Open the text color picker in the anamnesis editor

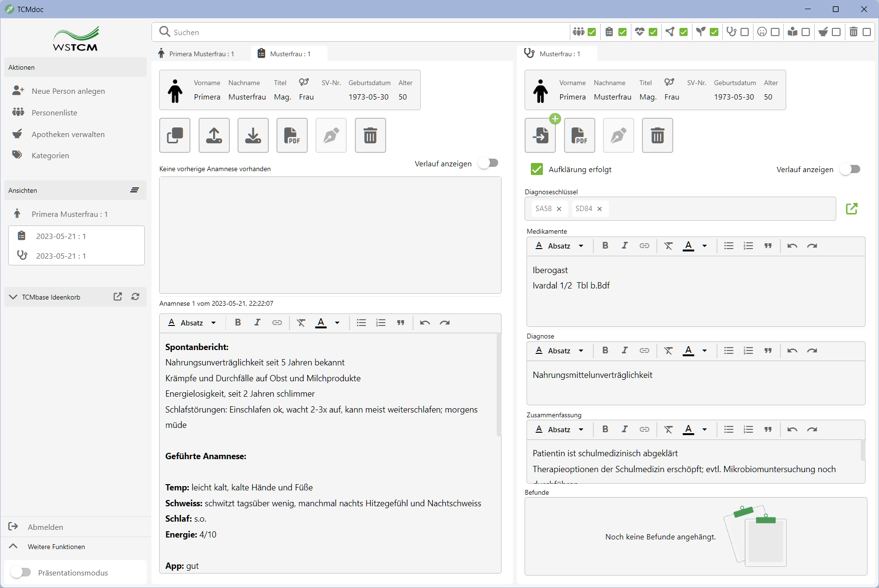coord(337,323)
